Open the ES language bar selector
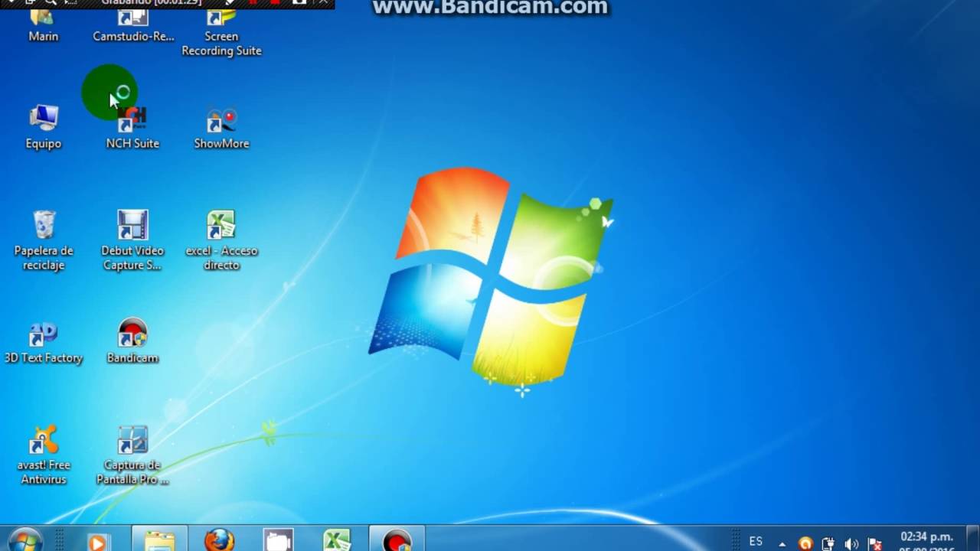980x551 pixels. 756,541
